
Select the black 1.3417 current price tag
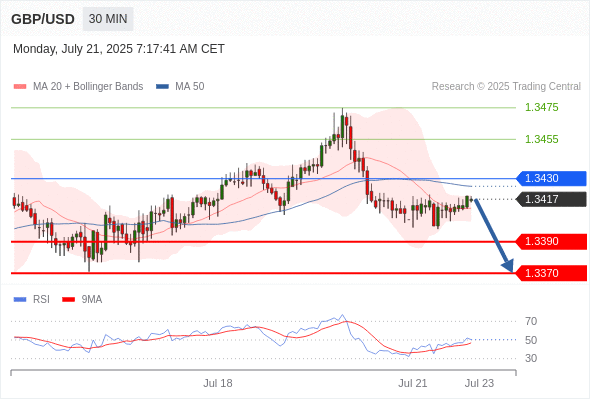click(551, 199)
